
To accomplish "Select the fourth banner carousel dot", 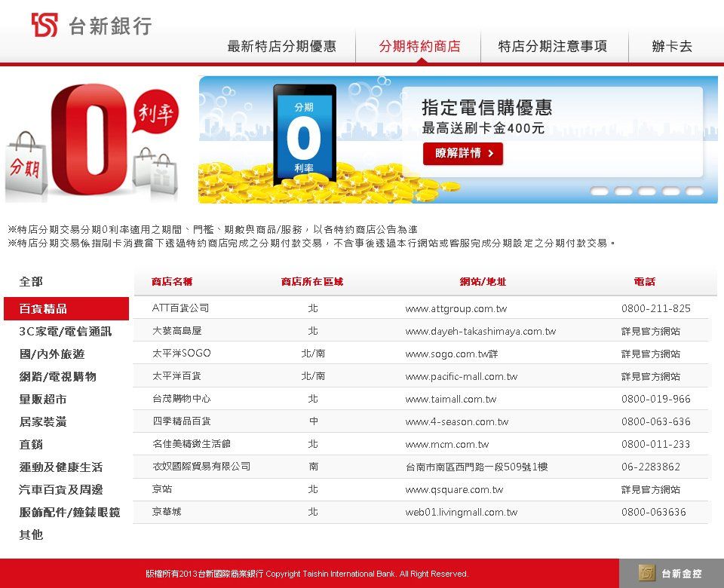I will click(670, 191).
